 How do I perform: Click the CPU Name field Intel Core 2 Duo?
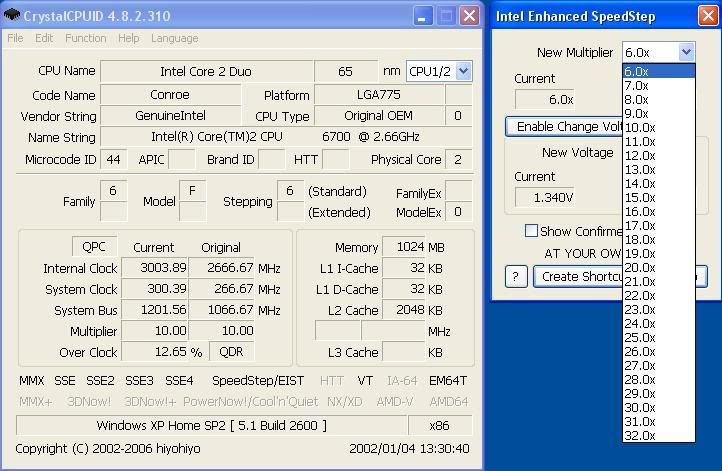click(206, 71)
